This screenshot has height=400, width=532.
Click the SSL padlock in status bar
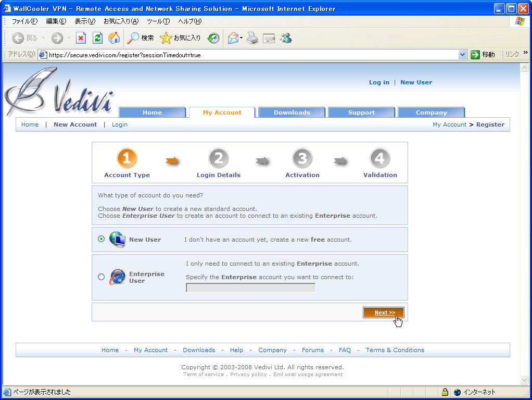(445, 392)
